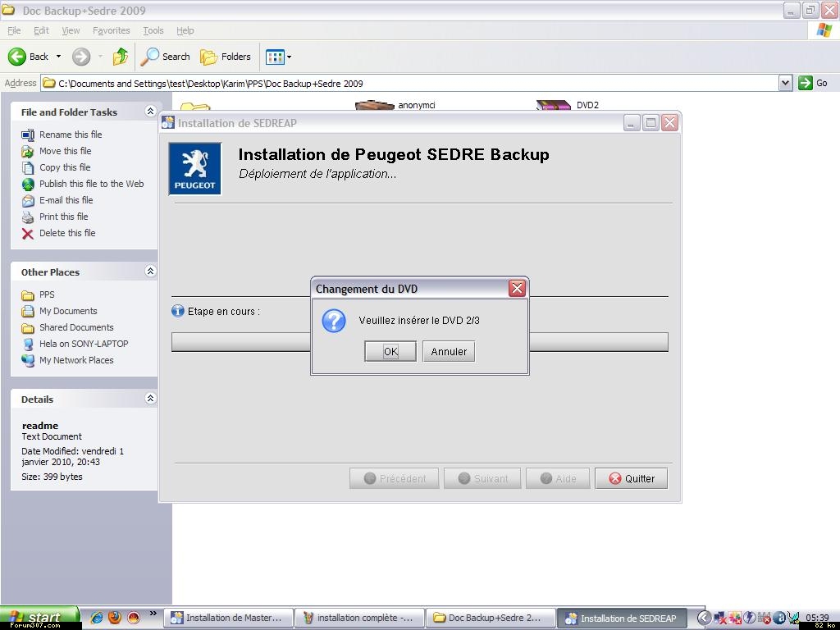Open the Back history dropdown arrow

pyautogui.click(x=58, y=57)
